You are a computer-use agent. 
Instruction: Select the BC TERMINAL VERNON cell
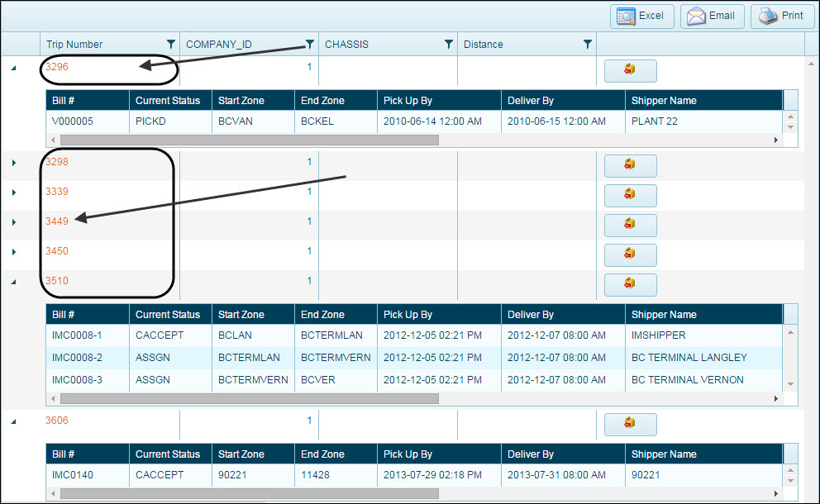[704, 380]
